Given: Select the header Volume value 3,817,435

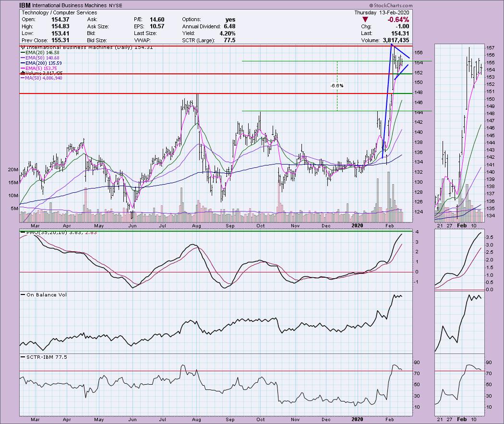Looking at the screenshot, I should pyautogui.click(x=396, y=40).
